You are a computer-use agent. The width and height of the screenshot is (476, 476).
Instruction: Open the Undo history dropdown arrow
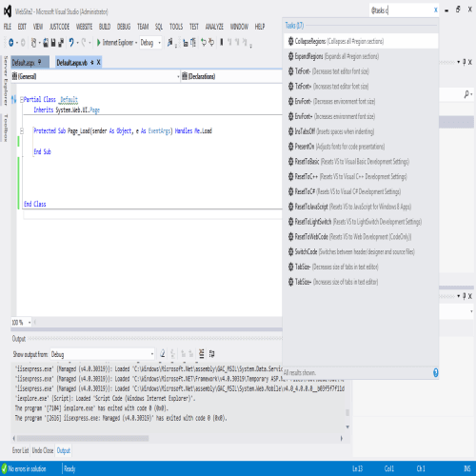(78, 43)
